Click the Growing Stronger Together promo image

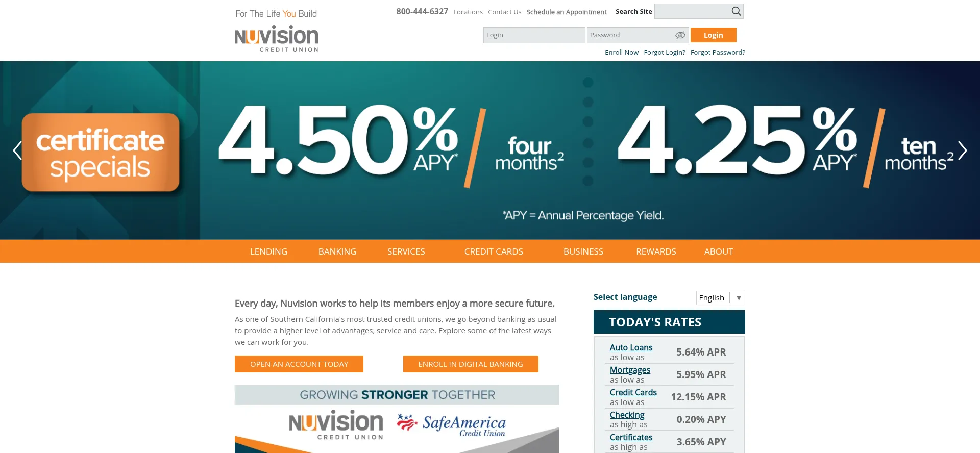pos(397,419)
